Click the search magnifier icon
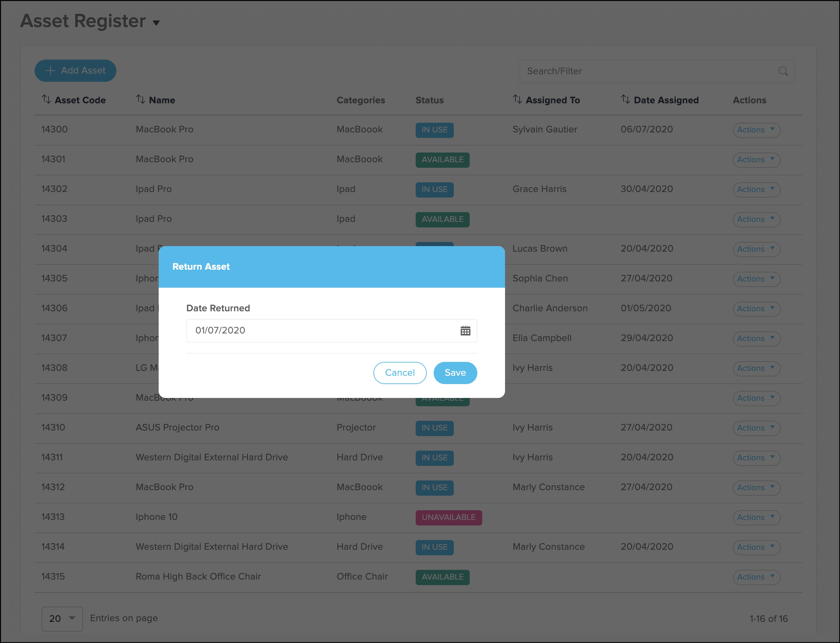840x643 pixels. tap(783, 71)
